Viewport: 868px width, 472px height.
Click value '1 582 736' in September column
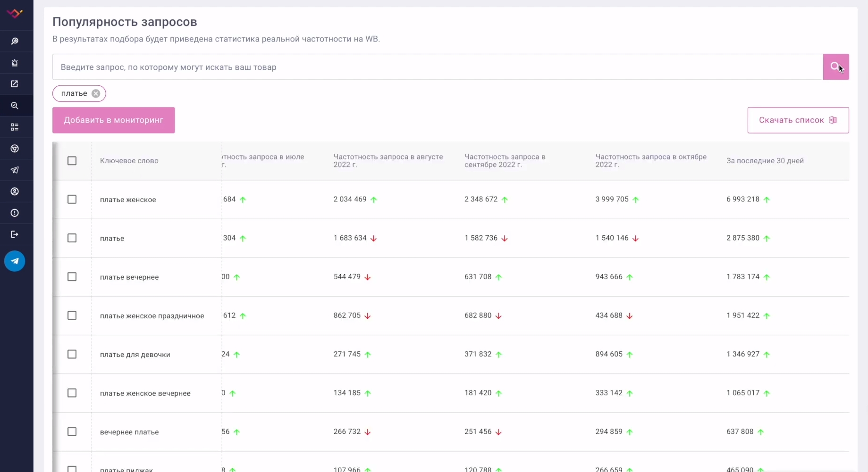[x=481, y=238]
